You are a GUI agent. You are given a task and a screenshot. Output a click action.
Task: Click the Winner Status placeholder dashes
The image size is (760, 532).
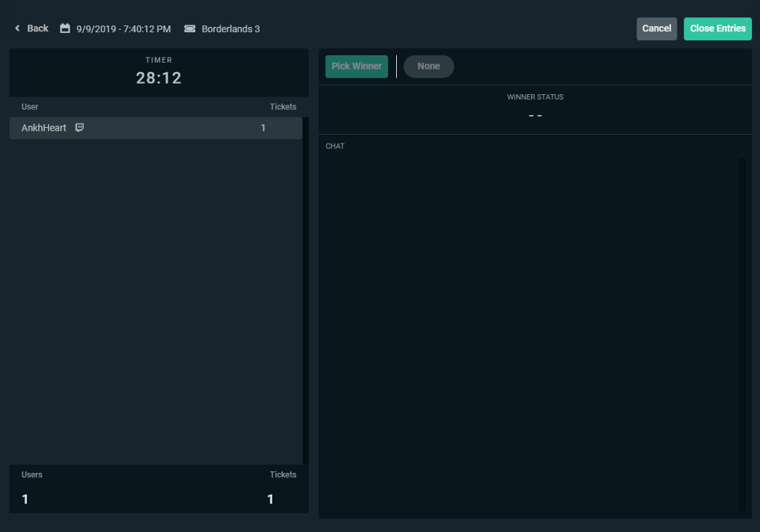[535, 115]
